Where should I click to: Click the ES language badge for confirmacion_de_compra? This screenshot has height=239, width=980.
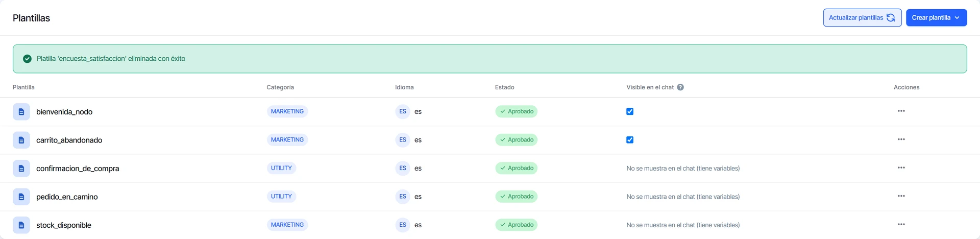coord(403,168)
